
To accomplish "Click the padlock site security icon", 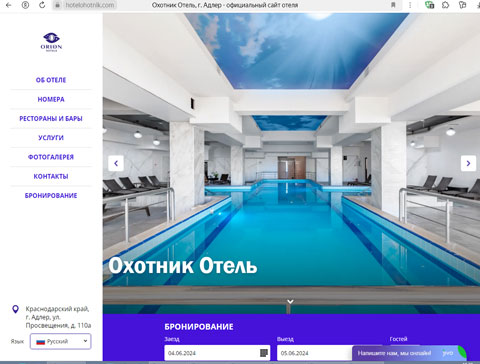I will [58, 5].
